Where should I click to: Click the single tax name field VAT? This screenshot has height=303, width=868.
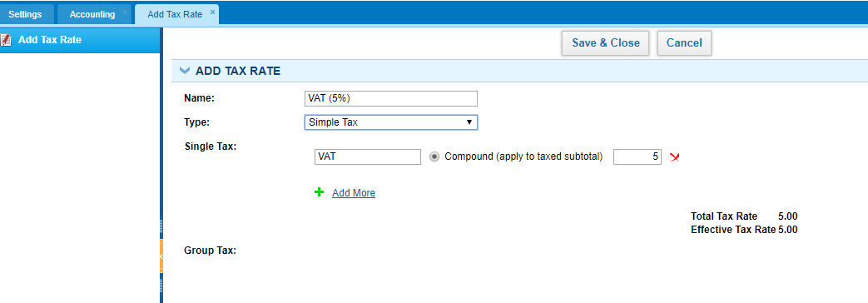pos(368,156)
